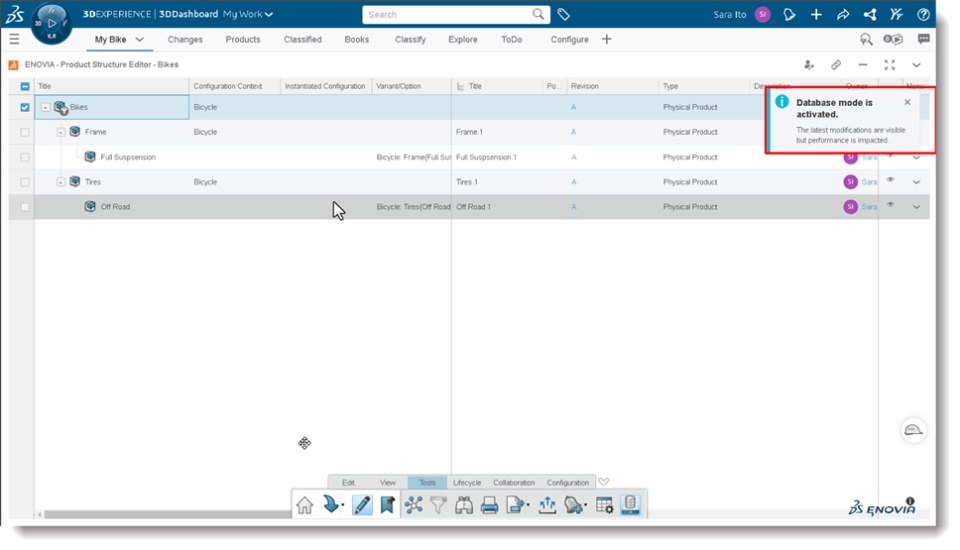Click the link icon in widget header
The image size is (960, 550).
pos(836,64)
